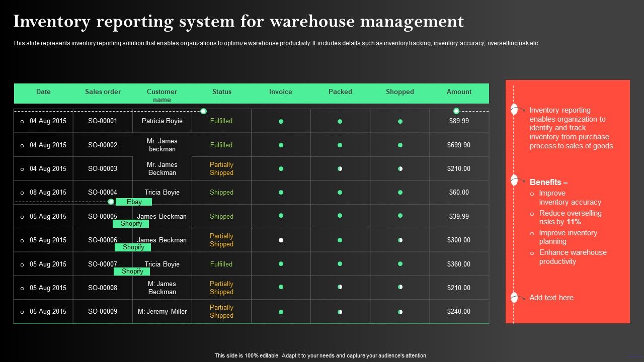Select the $360.00 amount cell
This screenshot has width=644, height=362.
tap(459, 264)
